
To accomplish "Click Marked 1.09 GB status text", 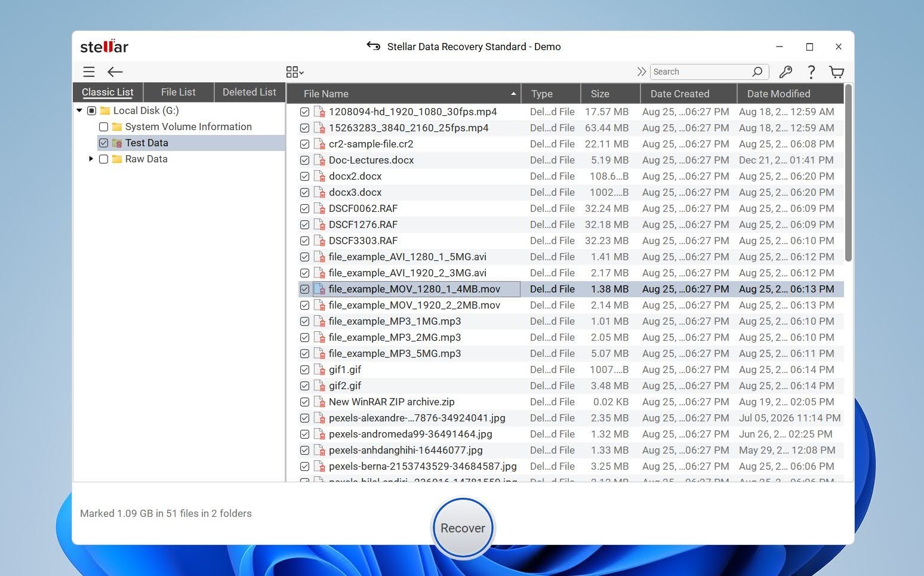I will coord(166,513).
